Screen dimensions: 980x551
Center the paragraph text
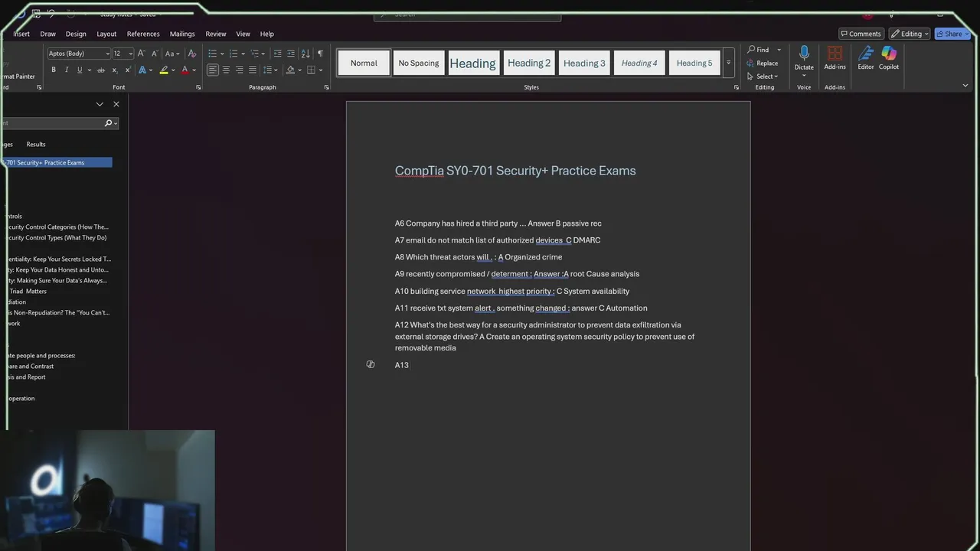point(226,70)
